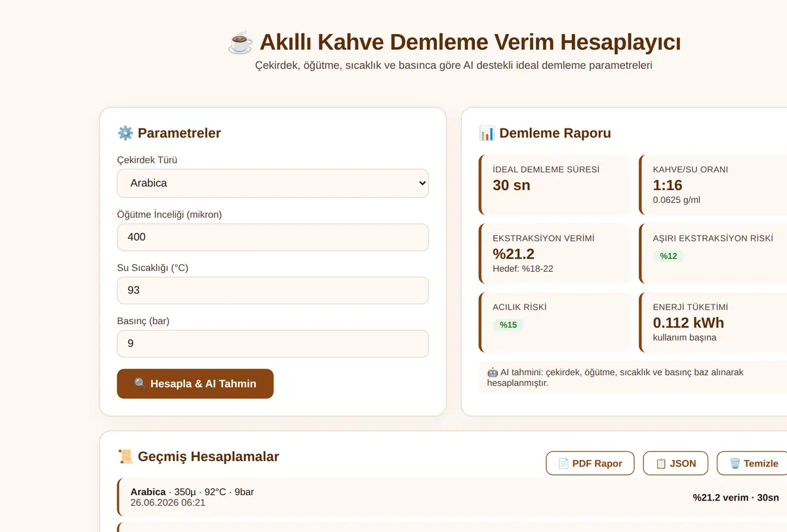Screen dimensions: 787x532
Task: Click the %15 Acılık Riski badge
Action: [x=508, y=325]
